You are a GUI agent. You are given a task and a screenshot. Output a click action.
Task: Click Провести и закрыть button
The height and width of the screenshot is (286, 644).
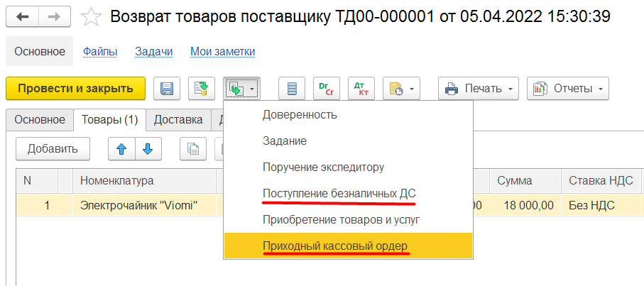[x=75, y=88]
